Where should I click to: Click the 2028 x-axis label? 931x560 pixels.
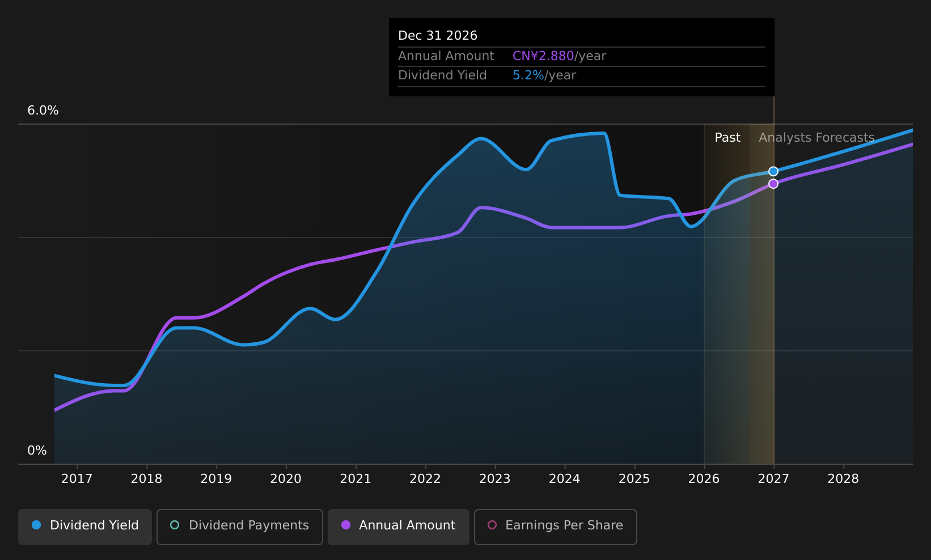click(x=843, y=479)
